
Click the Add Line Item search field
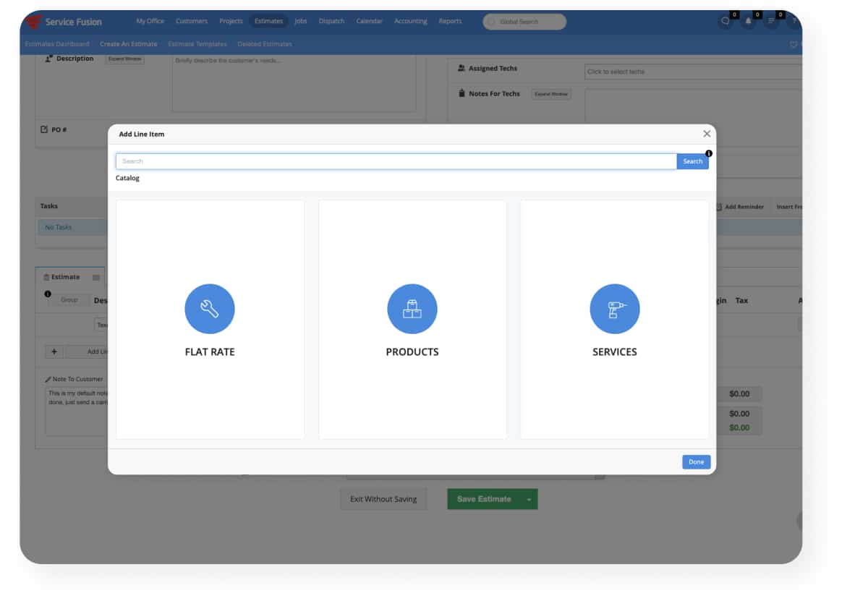(x=396, y=161)
